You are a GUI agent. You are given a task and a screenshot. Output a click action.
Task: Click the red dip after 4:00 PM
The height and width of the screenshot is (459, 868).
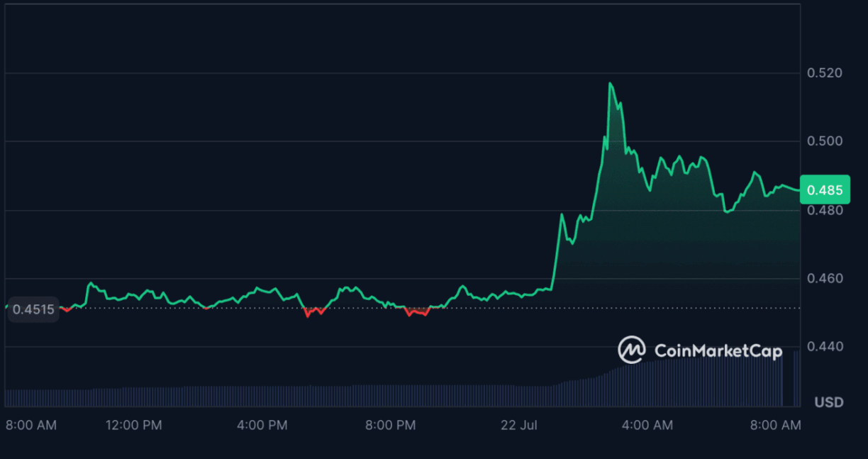[x=308, y=314]
